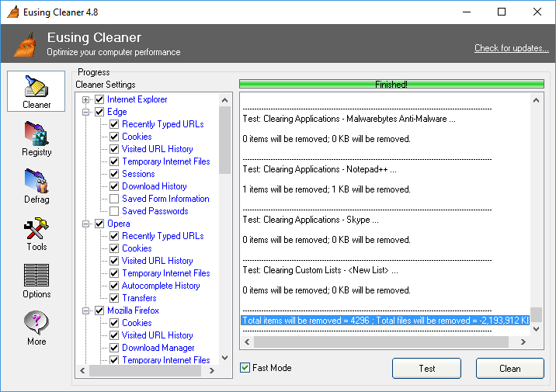Click the Skype test result line

311,220
